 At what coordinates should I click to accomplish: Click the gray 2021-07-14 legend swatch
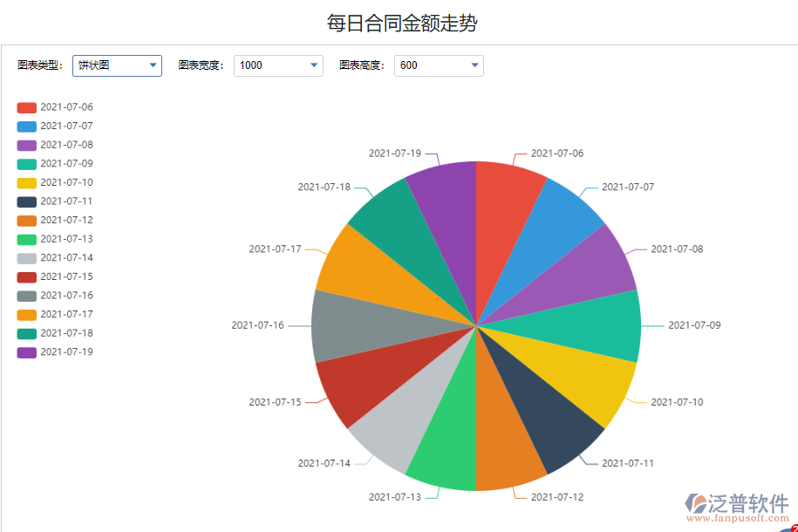coord(26,257)
